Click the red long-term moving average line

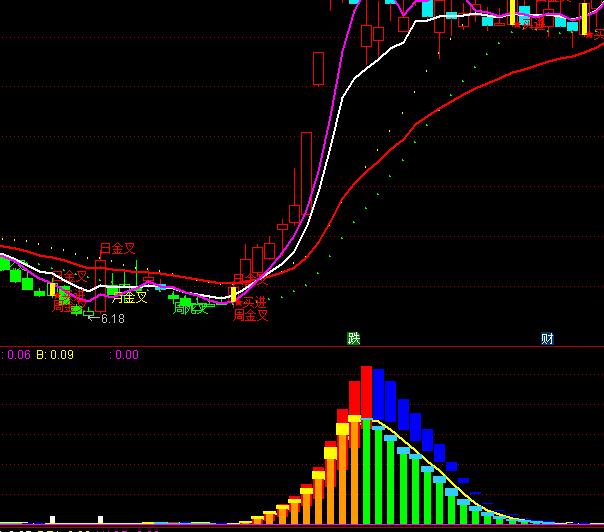coord(450,100)
